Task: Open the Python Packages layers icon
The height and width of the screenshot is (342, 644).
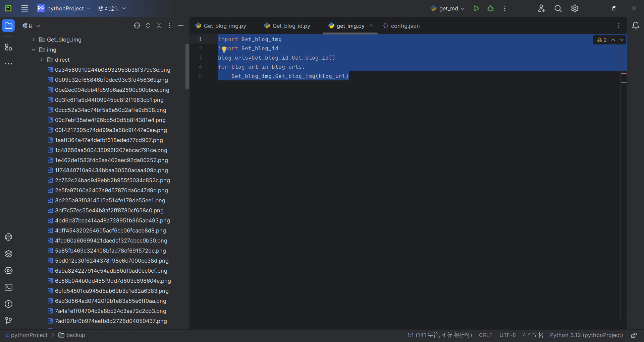Action: [9, 254]
